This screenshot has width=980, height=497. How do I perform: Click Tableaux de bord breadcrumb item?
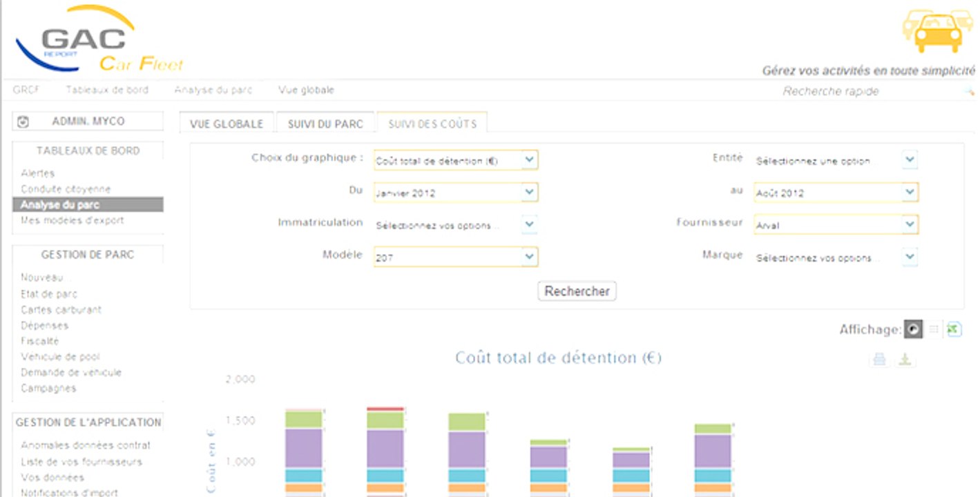tap(107, 90)
